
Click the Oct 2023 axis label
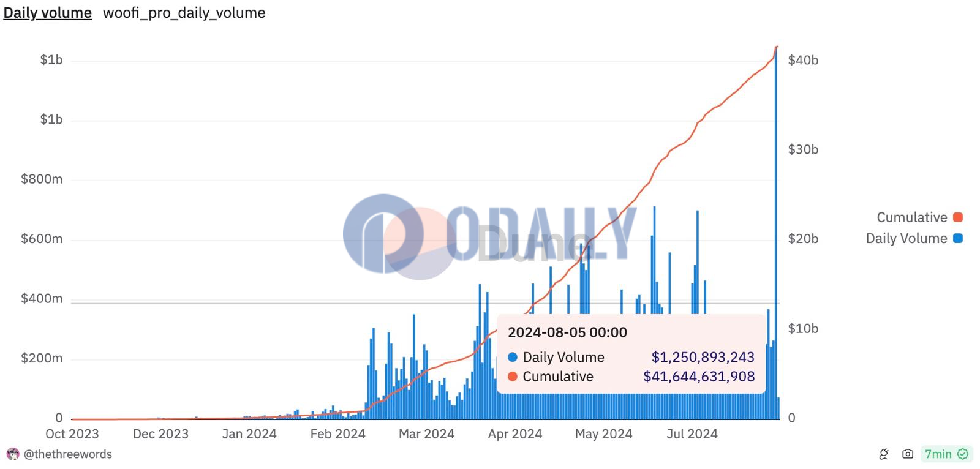tap(72, 434)
